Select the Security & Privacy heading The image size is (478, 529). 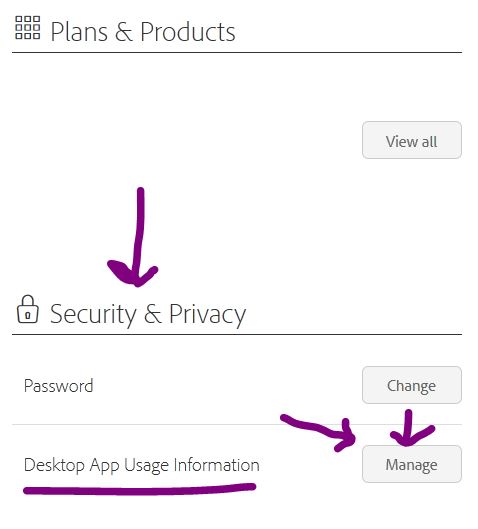point(148,314)
